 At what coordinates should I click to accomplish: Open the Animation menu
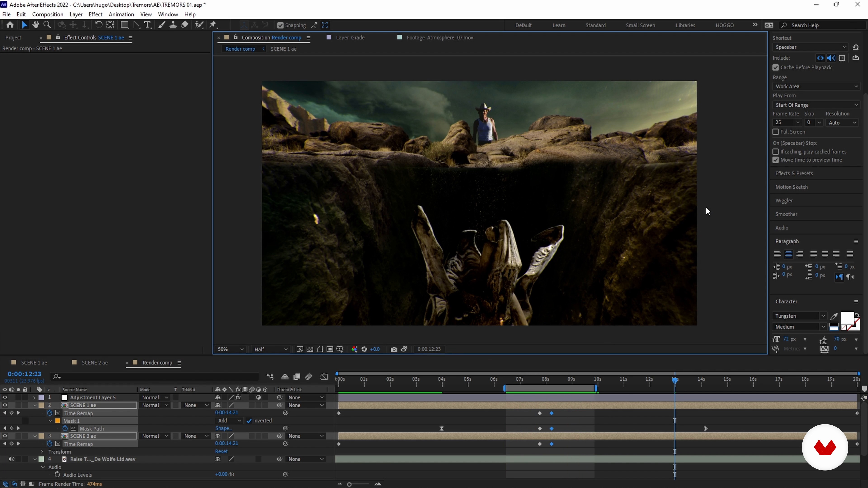point(121,14)
